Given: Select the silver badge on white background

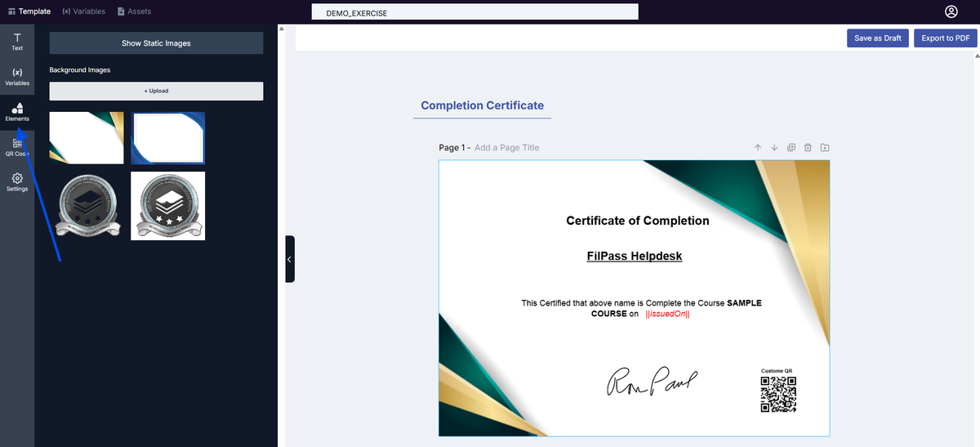Looking at the screenshot, I should (168, 206).
